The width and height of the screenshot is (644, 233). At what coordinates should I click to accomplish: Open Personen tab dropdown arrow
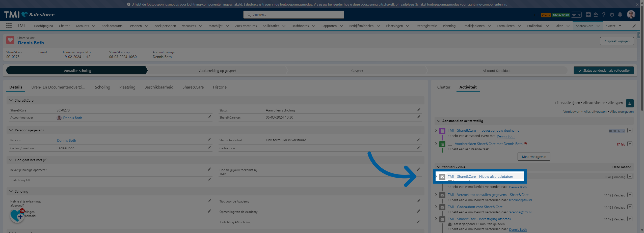[147, 26]
